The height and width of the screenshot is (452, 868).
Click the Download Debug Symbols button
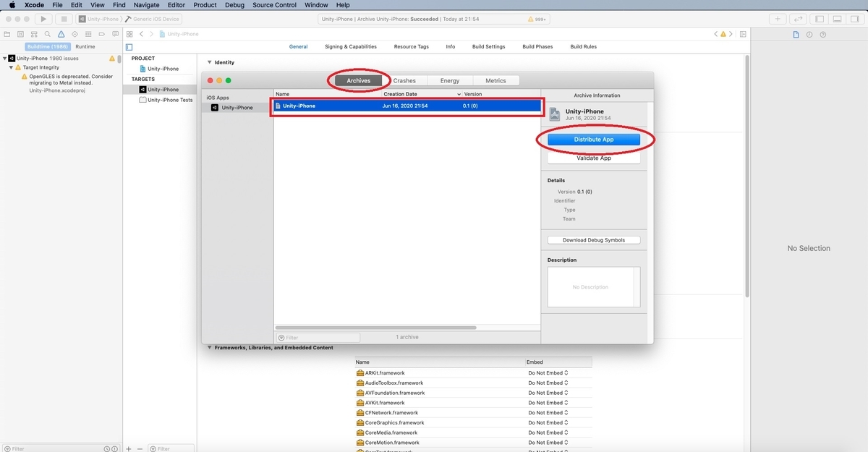point(594,240)
